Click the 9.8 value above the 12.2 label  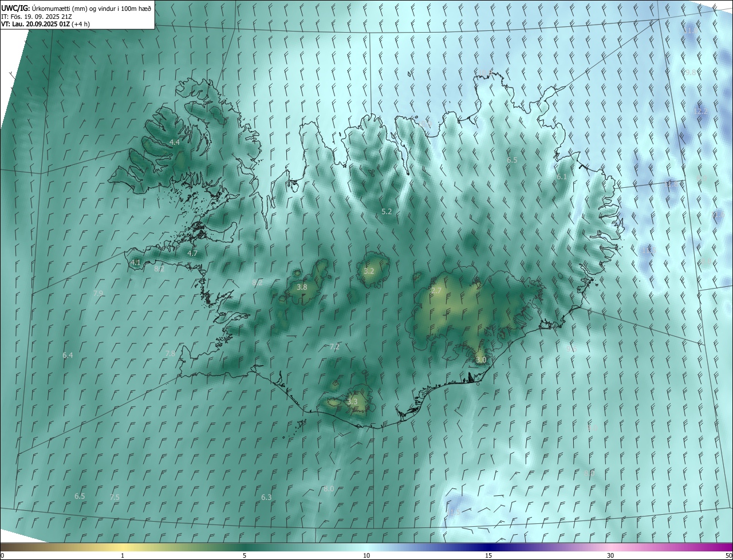tap(691, 73)
